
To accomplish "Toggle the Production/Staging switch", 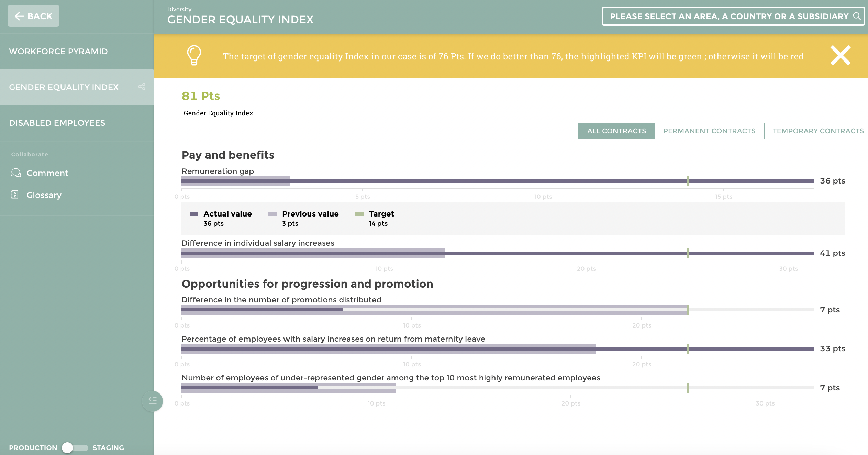I will click(x=75, y=447).
